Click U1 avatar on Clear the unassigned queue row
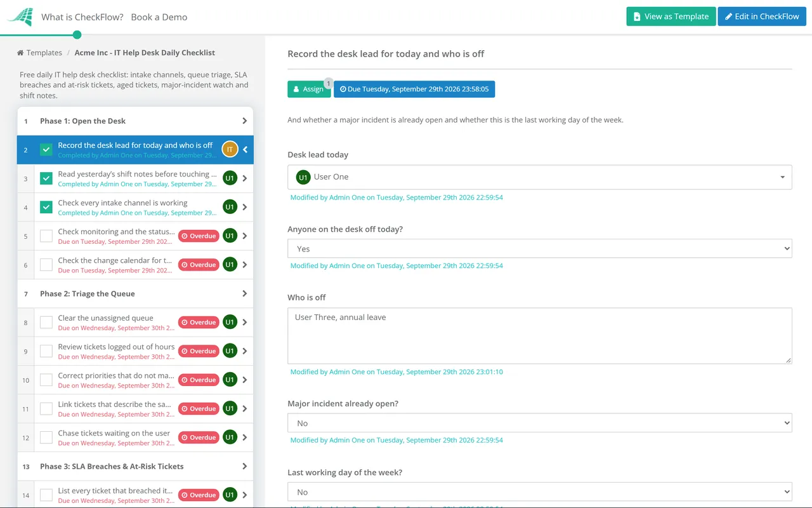The image size is (812, 508). (x=230, y=322)
